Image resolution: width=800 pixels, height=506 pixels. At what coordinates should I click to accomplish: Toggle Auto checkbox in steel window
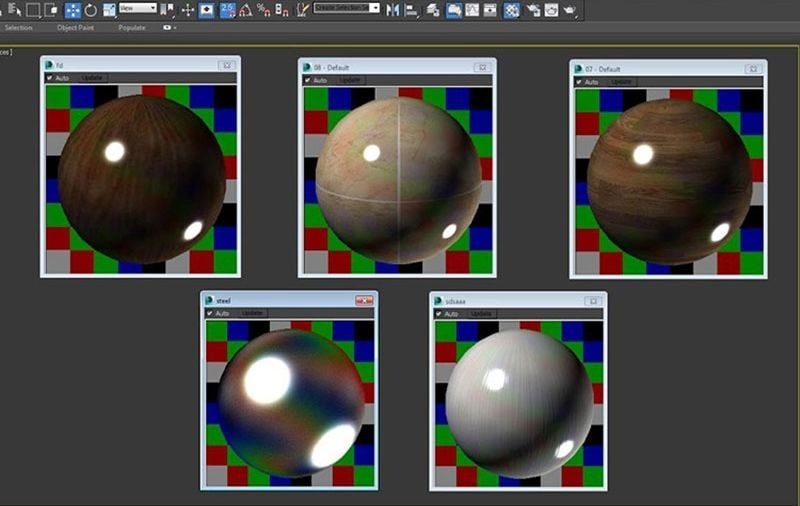click(x=210, y=313)
